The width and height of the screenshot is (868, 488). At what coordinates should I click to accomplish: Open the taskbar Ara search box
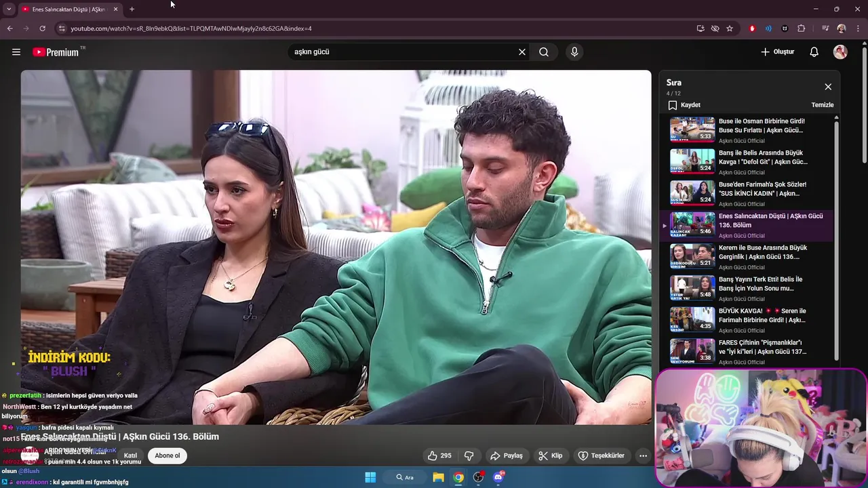tap(405, 477)
